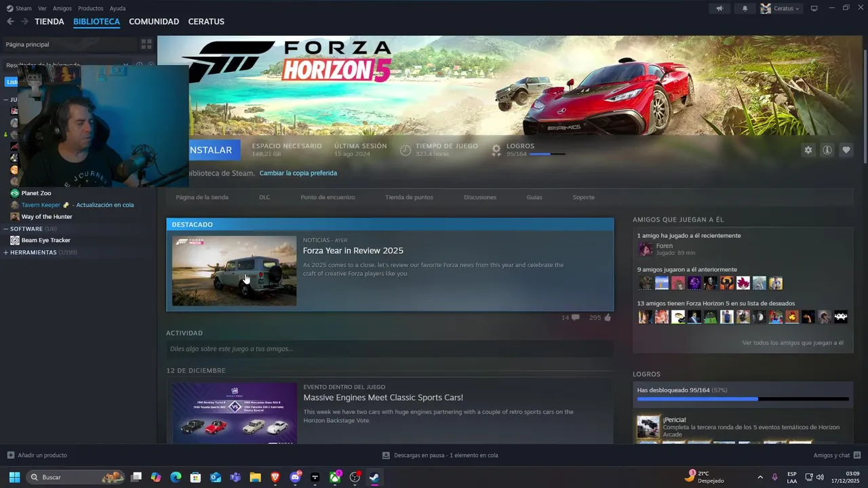Open the Ceratus account dropdown
The image size is (868, 488).
[x=781, y=9]
